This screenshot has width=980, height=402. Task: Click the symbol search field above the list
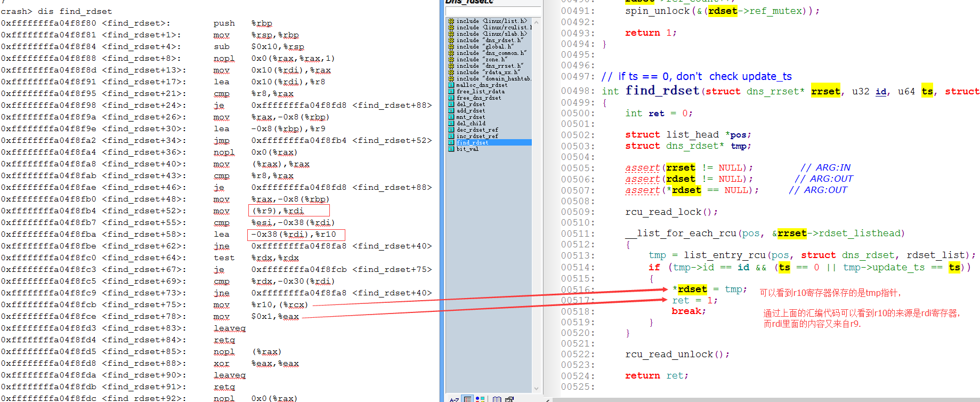493,11
